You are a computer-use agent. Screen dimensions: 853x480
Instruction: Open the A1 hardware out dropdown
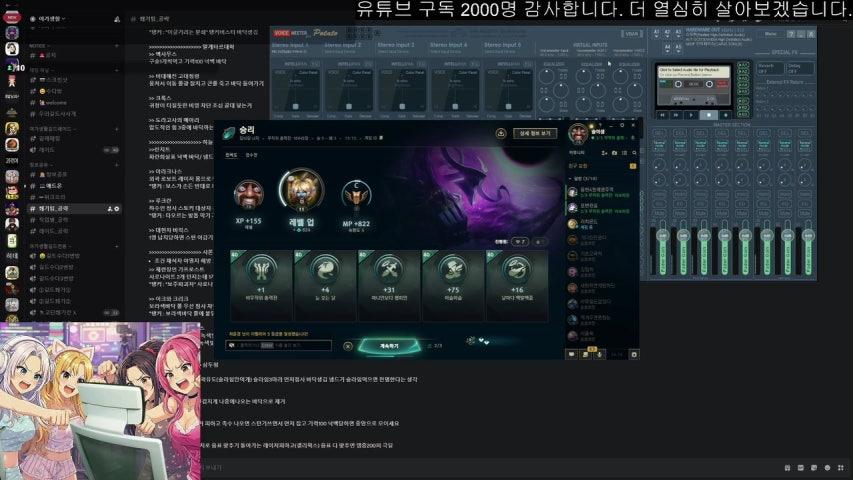(657, 33)
